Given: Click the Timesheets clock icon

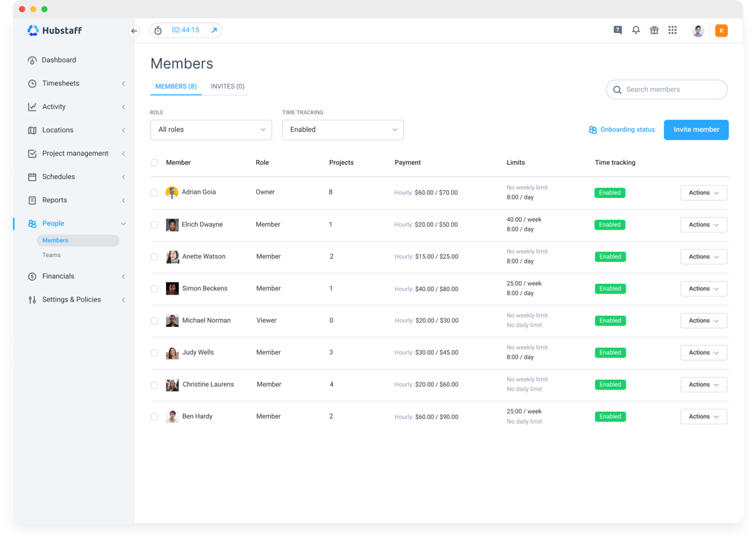Looking at the screenshot, I should (32, 84).
